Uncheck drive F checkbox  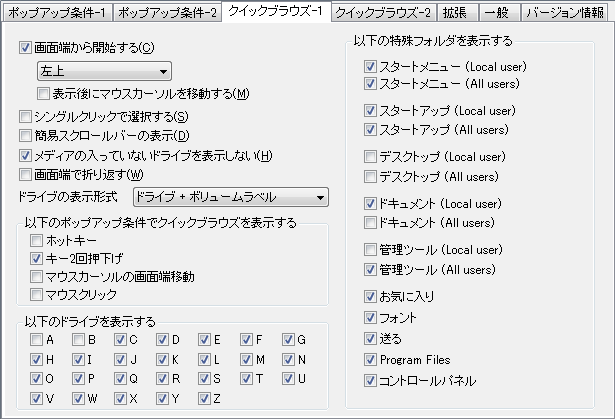click(x=246, y=340)
